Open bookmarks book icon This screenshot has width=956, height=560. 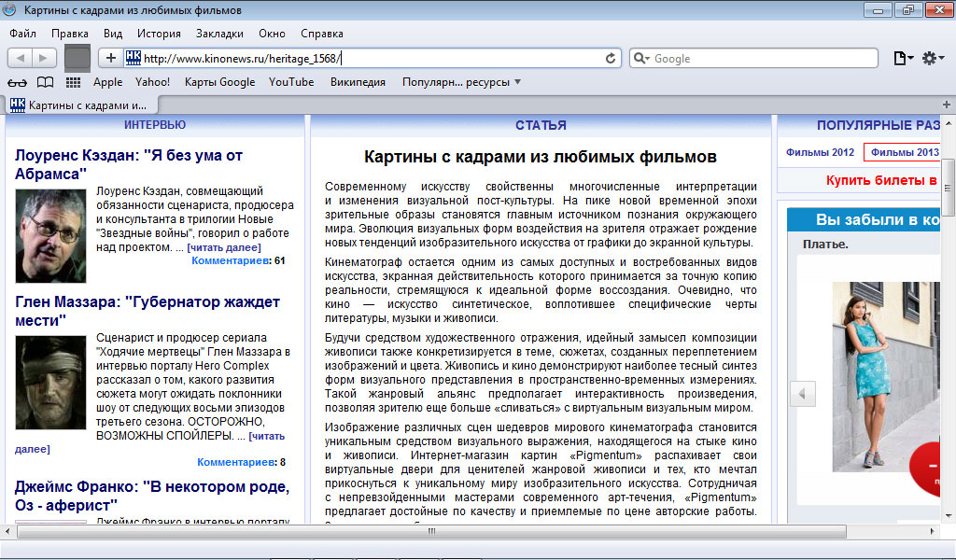point(45,82)
